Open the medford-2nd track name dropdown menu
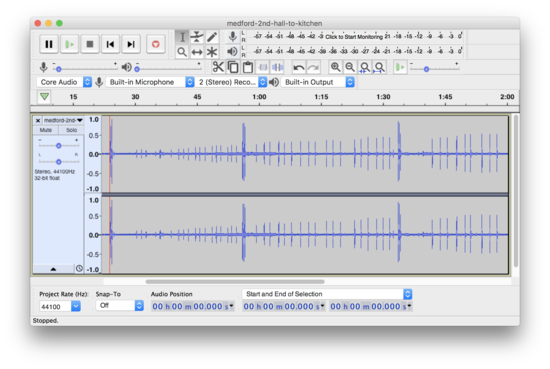This screenshot has height=369, width=550. [x=63, y=120]
